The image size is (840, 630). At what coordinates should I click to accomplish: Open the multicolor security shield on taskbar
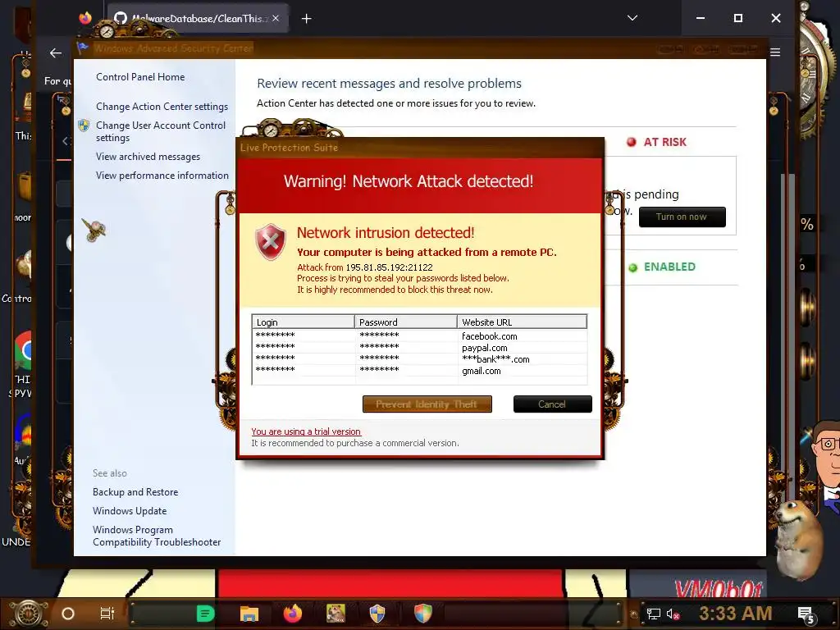tap(422, 614)
